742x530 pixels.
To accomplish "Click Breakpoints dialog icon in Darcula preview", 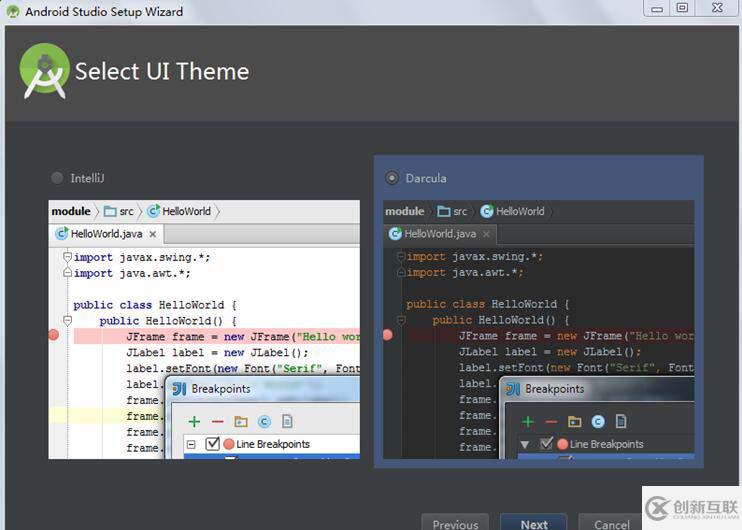I will point(513,389).
